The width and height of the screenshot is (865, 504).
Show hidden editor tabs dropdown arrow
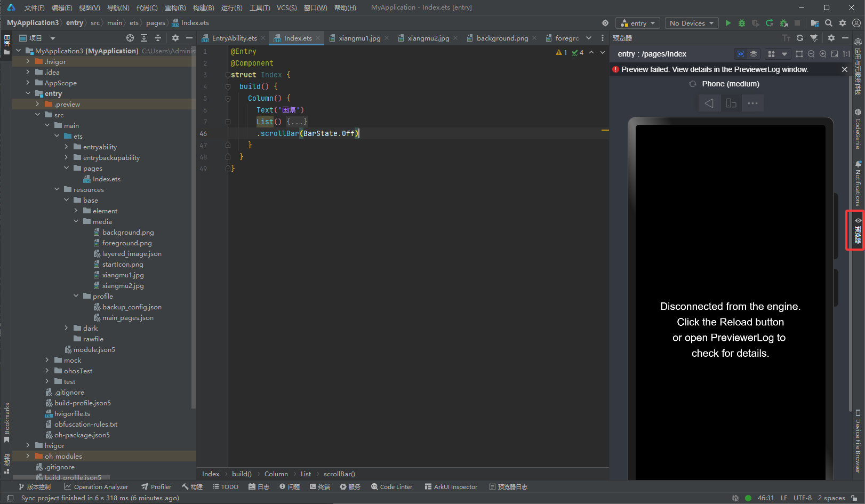point(589,38)
